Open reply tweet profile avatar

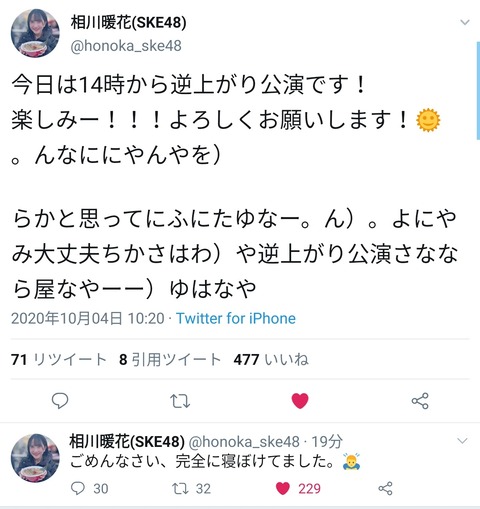click(x=35, y=458)
